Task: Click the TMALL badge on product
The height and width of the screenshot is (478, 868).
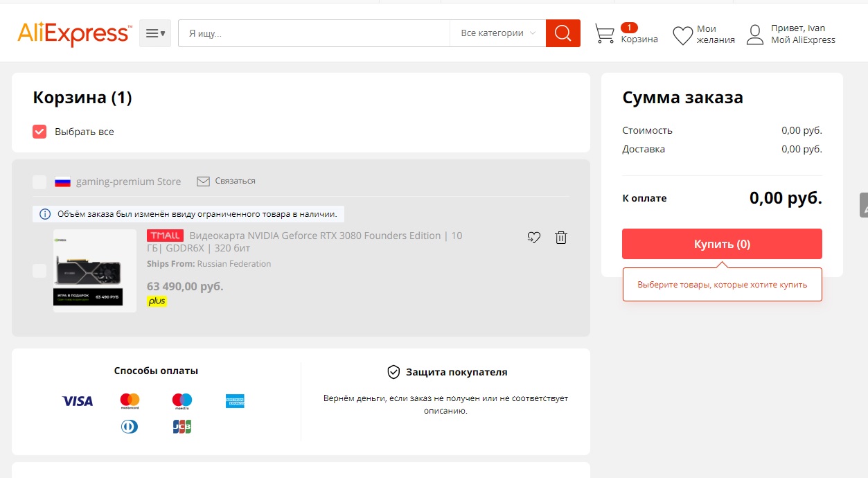Action: 165,236
